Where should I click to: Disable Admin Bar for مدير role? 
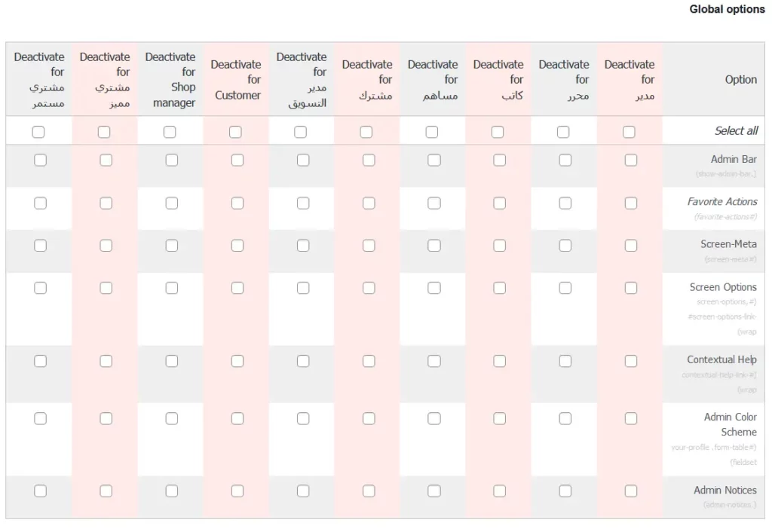[x=631, y=160]
